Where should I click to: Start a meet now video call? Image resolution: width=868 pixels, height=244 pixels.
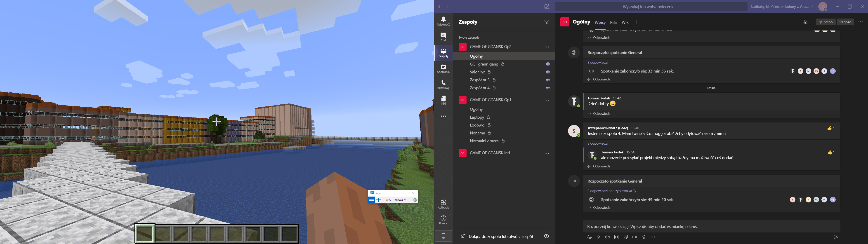click(x=635, y=237)
